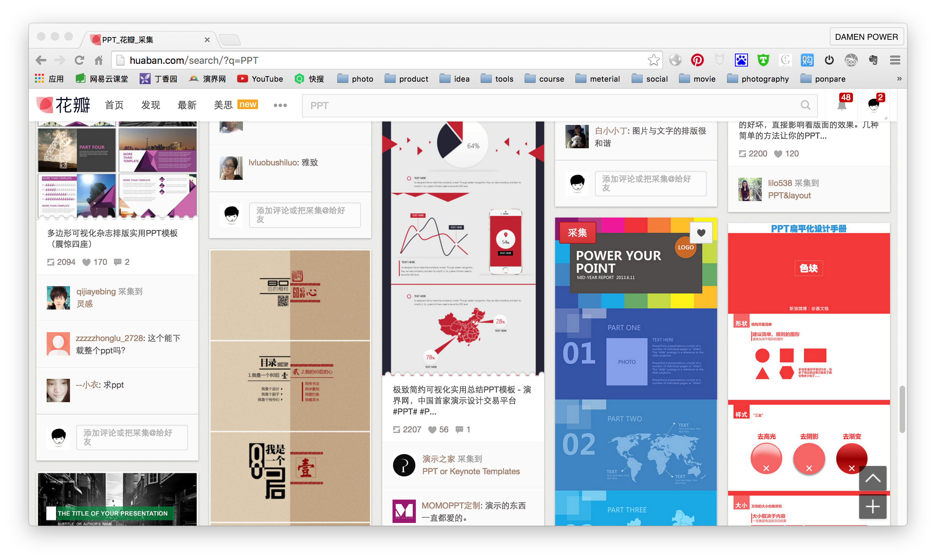Open the 演界网 bookmark

(208, 79)
